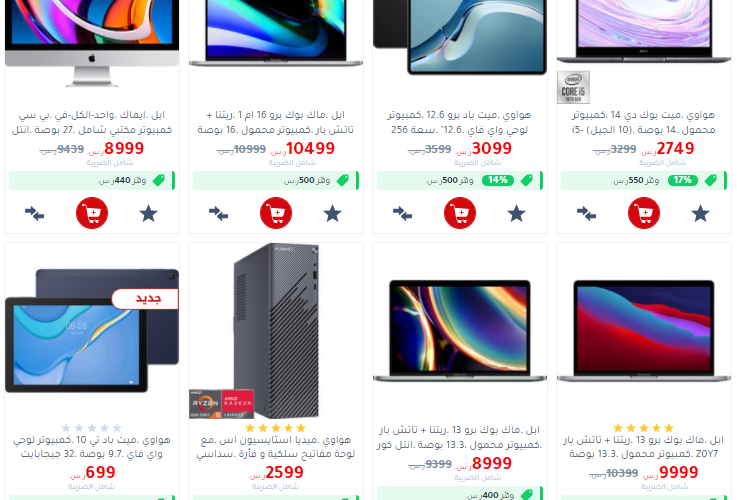The height and width of the screenshot is (500, 737).
Task: Compare the Apple iMac using arrows icon
Action: coord(34,214)
